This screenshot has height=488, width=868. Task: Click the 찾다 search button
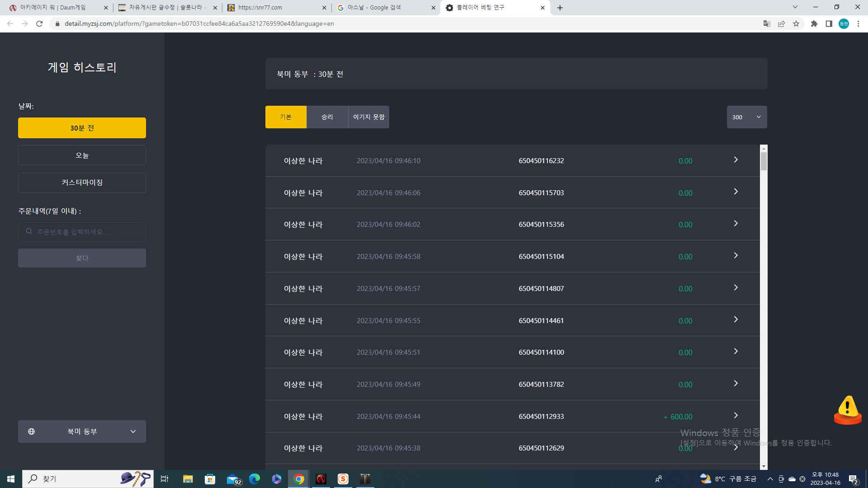click(x=82, y=258)
